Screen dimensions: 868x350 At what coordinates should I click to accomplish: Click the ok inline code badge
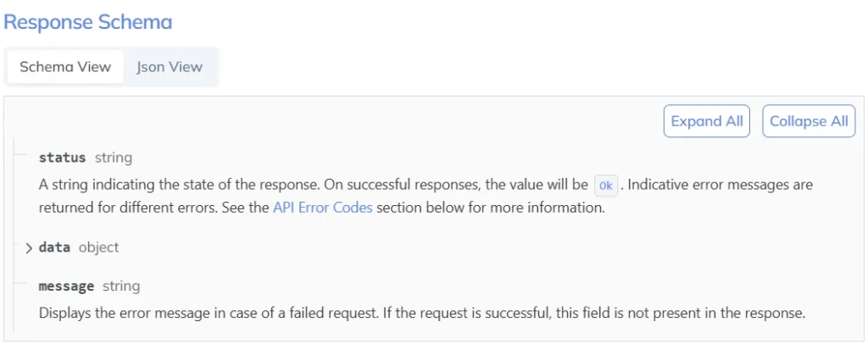(x=606, y=186)
